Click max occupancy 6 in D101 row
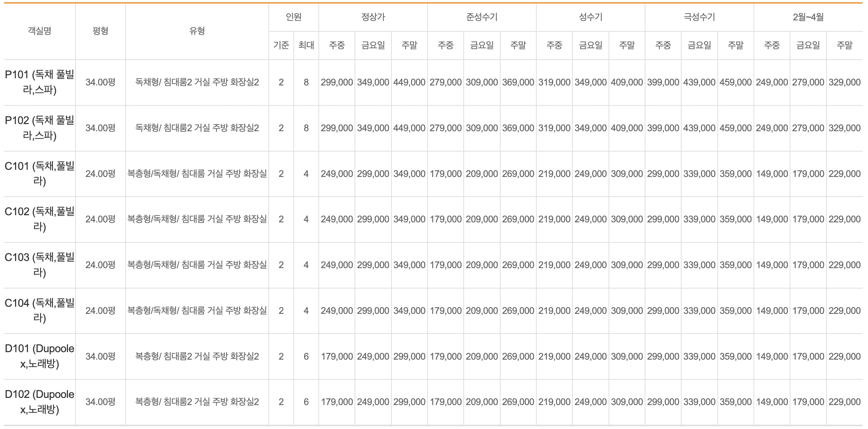The image size is (868, 429). (306, 356)
